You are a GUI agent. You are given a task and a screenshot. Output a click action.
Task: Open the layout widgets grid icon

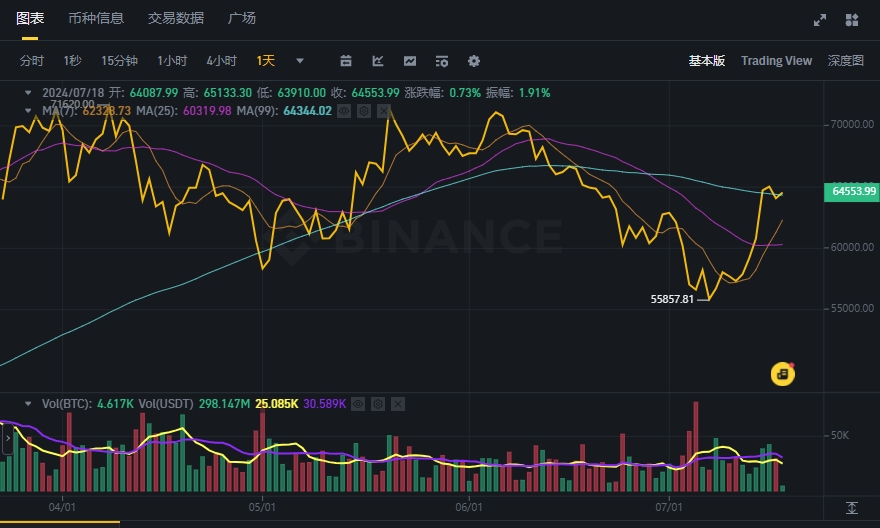point(852,19)
